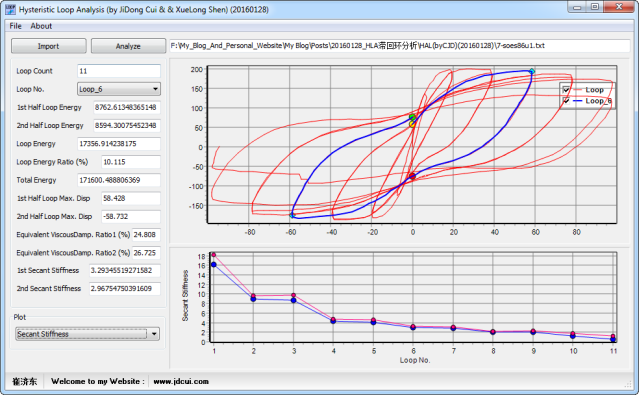Click the cyan min displacement marker at bottom left
The image size is (639, 395).
pyautogui.click(x=292, y=215)
